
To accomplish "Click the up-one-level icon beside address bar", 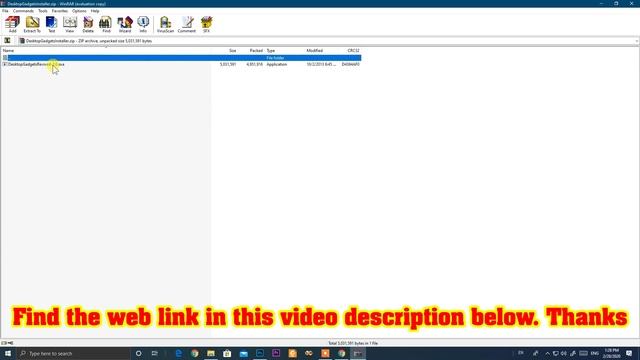I will point(7,41).
